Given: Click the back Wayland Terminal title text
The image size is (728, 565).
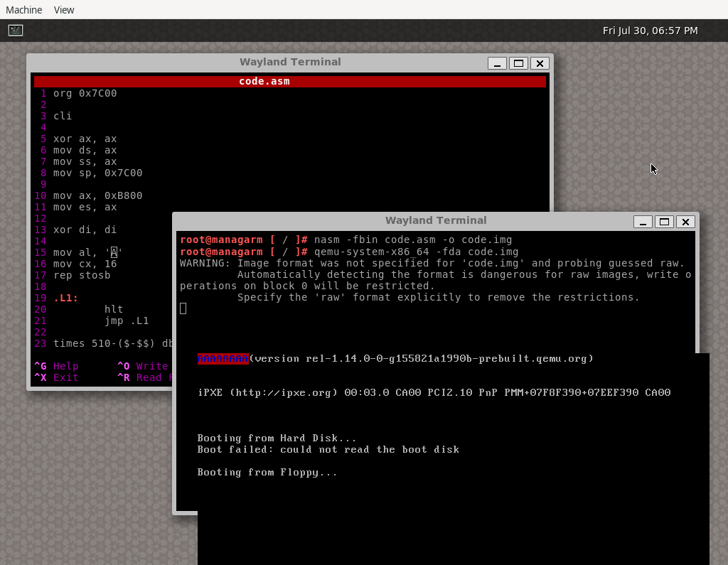Looking at the screenshot, I should [x=290, y=62].
